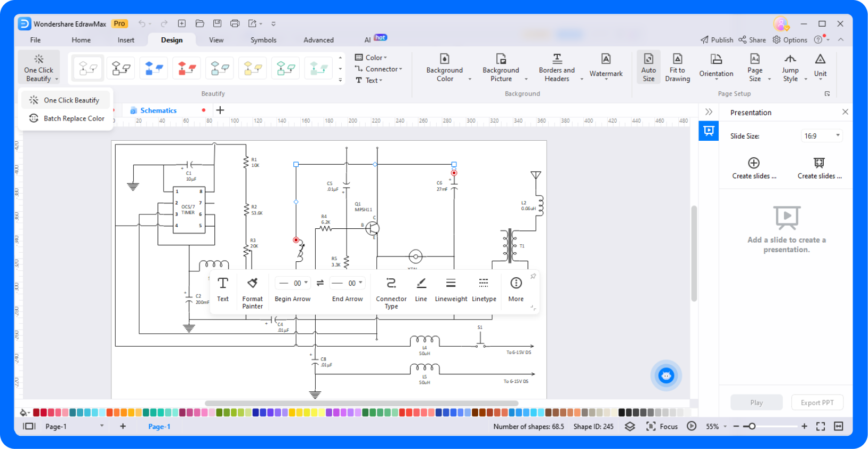The image size is (868, 449).
Task: Save the diagram with the floppy disk icon
Action: [x=218, y=23]
